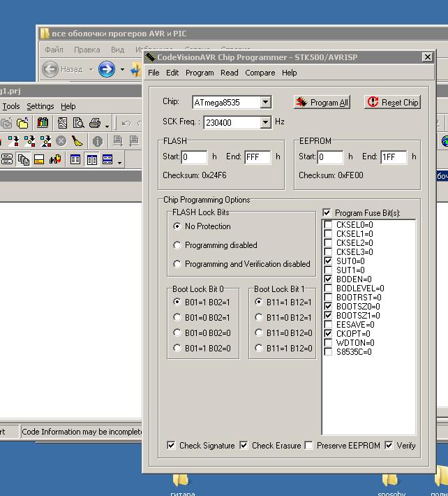Image resolution: width=448 pixels, height=496 pixels.
Task: Click the indent block icon
Action: (x=118, y=140)
